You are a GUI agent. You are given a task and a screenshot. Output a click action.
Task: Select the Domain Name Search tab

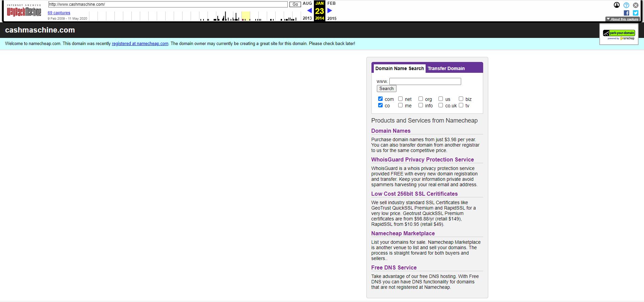(x=399, y=68)
